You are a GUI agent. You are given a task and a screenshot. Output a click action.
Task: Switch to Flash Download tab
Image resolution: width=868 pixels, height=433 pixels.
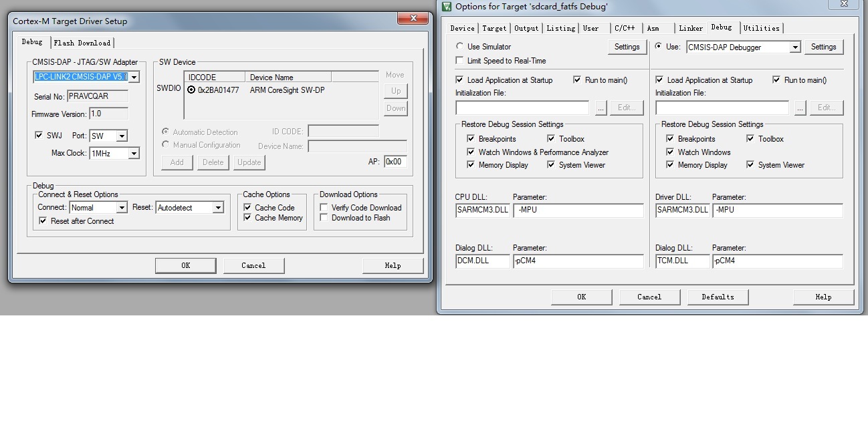click(82, 43)
